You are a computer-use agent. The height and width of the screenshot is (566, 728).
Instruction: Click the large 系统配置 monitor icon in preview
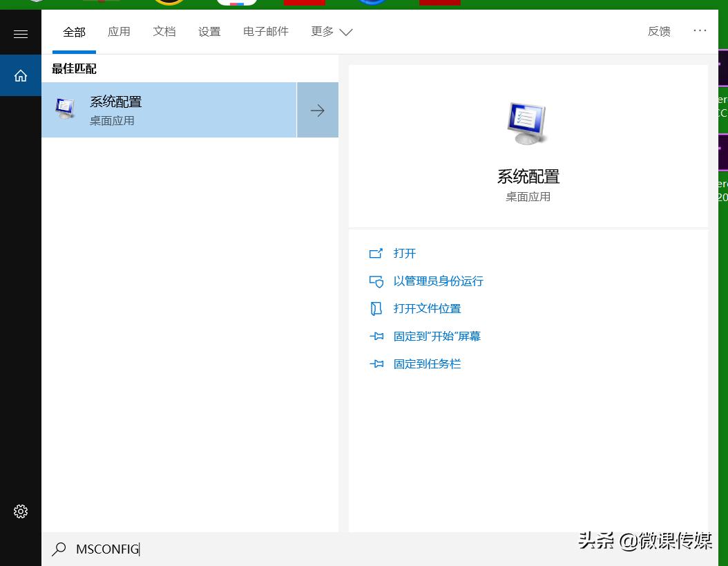(x=528, y=123)
